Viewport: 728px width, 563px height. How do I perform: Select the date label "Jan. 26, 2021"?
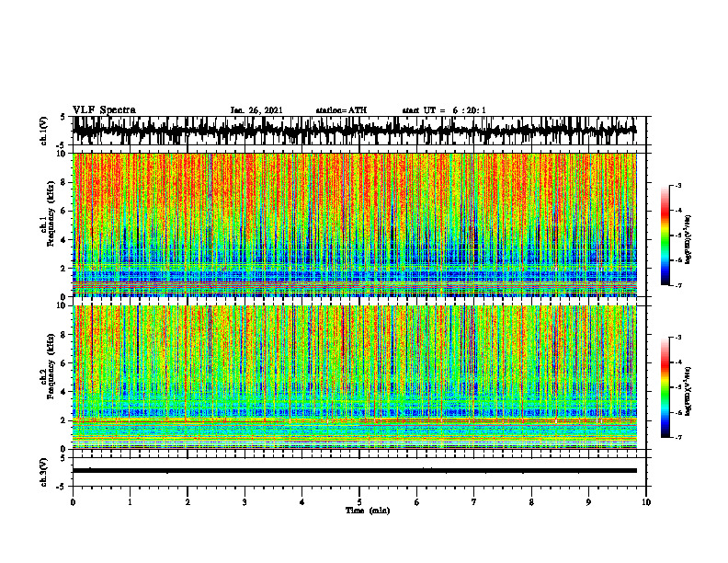[x=256, y=110]
